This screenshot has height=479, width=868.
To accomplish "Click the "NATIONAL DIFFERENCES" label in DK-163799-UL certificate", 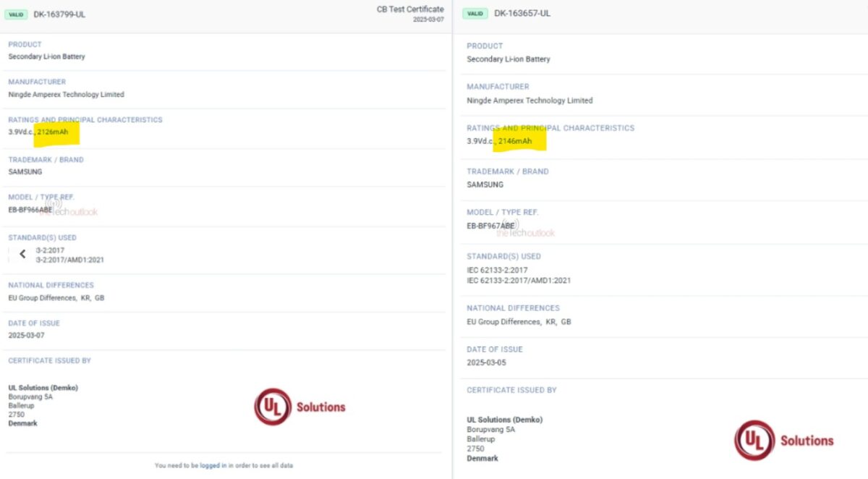I will (51, 285).
